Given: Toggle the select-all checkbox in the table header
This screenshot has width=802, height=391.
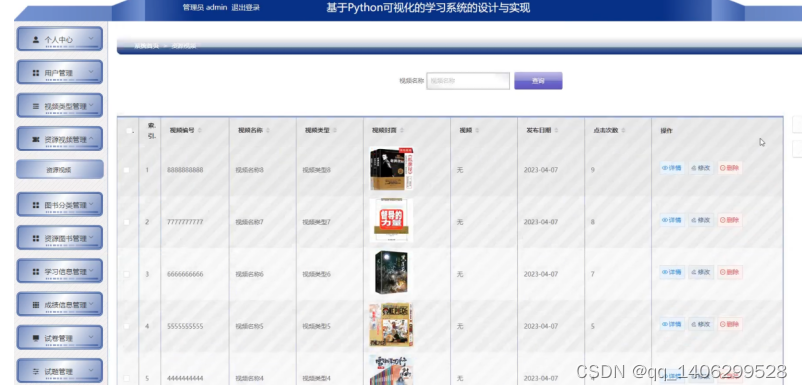Looking at the screenshot, I should point(129,131).
